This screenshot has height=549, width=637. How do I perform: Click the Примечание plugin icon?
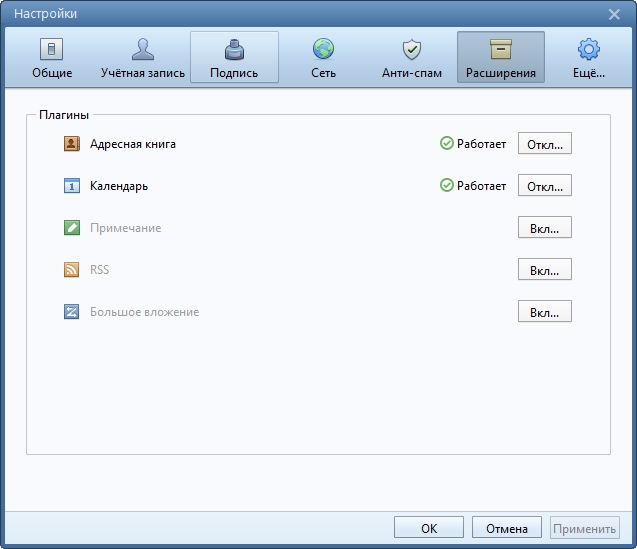click(72, 228)
